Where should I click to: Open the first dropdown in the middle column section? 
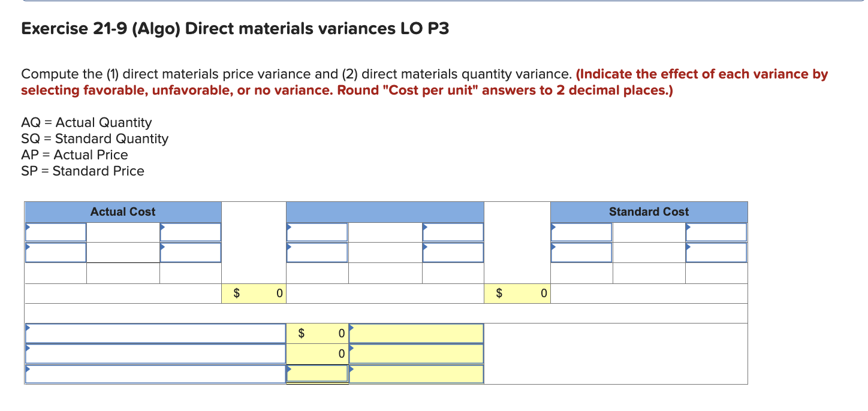coord(317,231)
